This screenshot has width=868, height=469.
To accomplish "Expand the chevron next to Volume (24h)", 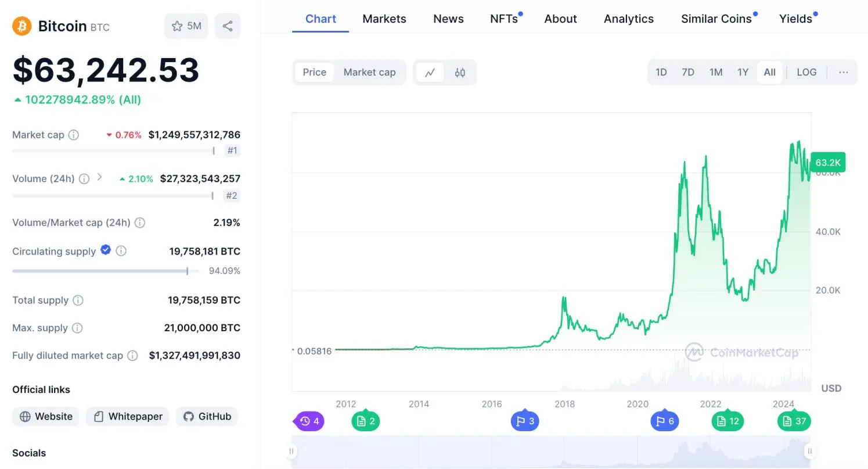I will (99, 177).
